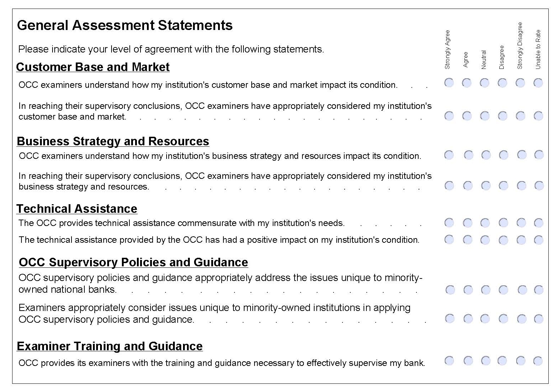
Task: Mark Unable to Rate for technical assistance commensurate
Action: (539, 223)
